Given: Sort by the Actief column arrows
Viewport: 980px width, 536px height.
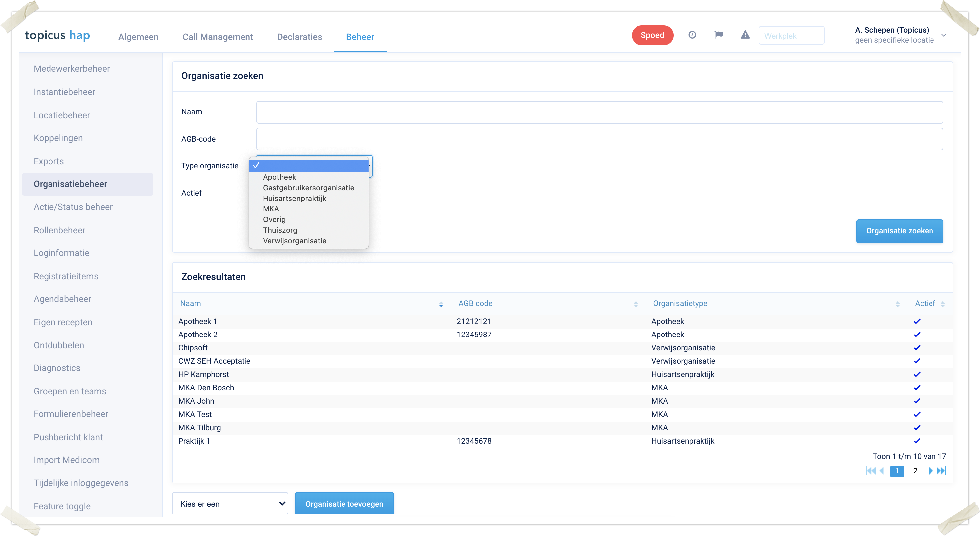Looking at the screenshot, I should point(942,304).
